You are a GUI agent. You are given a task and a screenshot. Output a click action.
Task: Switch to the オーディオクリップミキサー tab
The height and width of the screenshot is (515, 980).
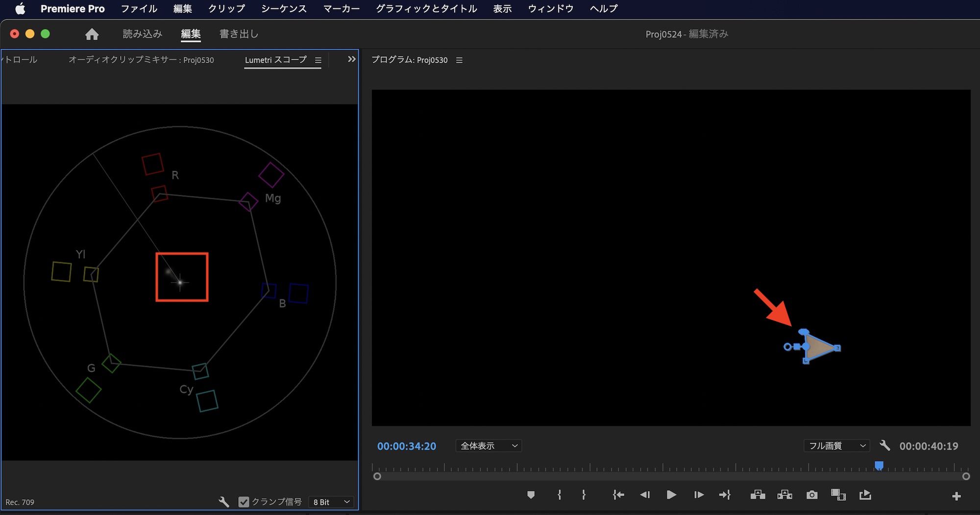[x=141, y=60]
